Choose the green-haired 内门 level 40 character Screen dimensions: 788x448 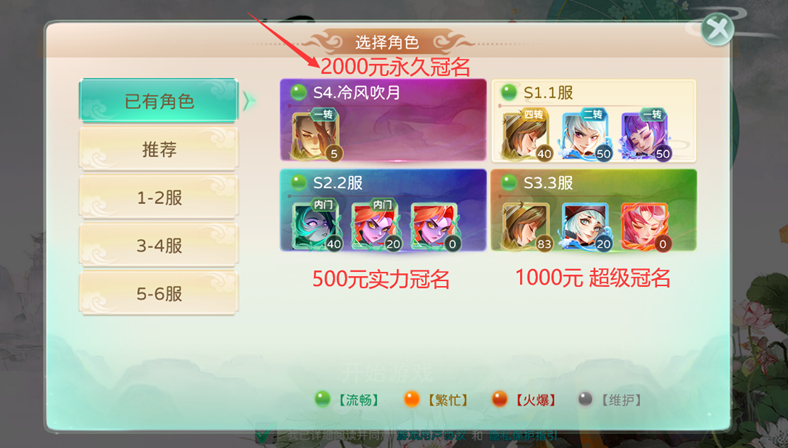317,225
